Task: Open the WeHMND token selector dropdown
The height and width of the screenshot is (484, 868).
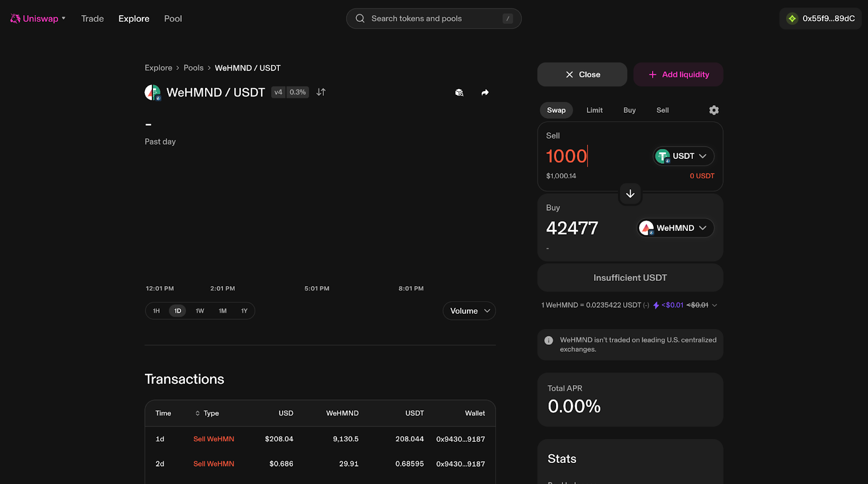Action: pos(675,228)
